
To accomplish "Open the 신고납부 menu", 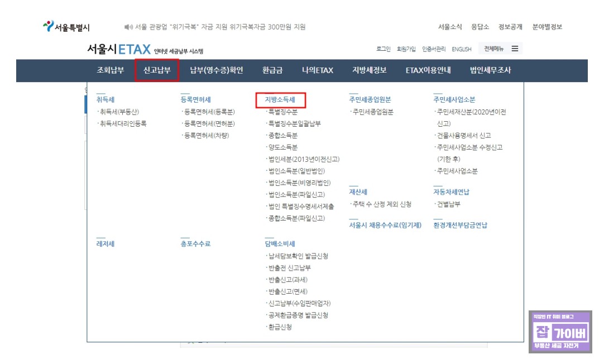I will tap(157, 70).
